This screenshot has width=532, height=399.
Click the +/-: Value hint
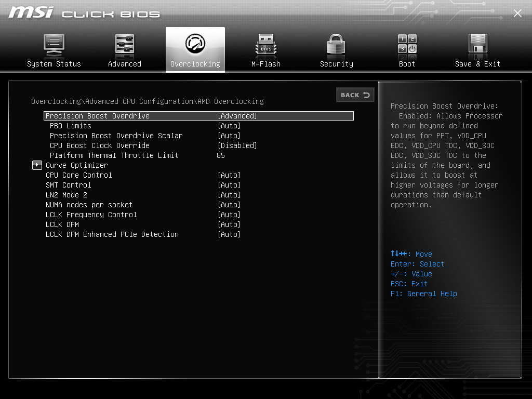[411, 274]
